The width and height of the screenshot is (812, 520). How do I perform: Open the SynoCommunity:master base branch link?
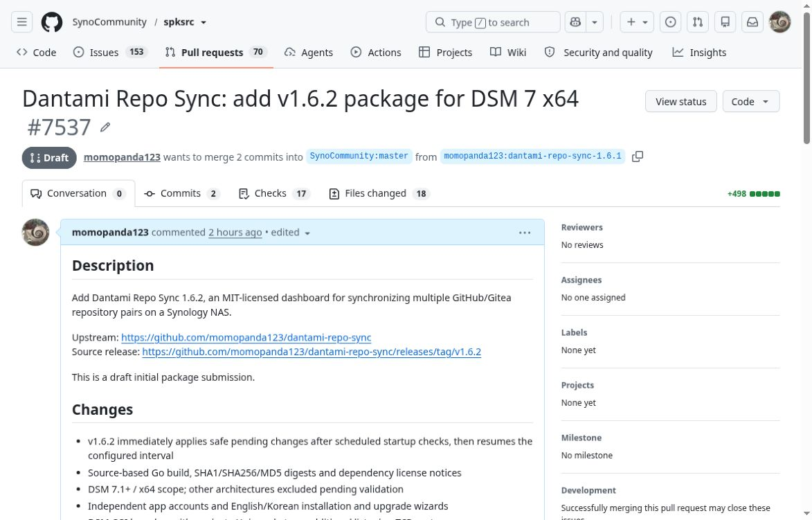359,156
